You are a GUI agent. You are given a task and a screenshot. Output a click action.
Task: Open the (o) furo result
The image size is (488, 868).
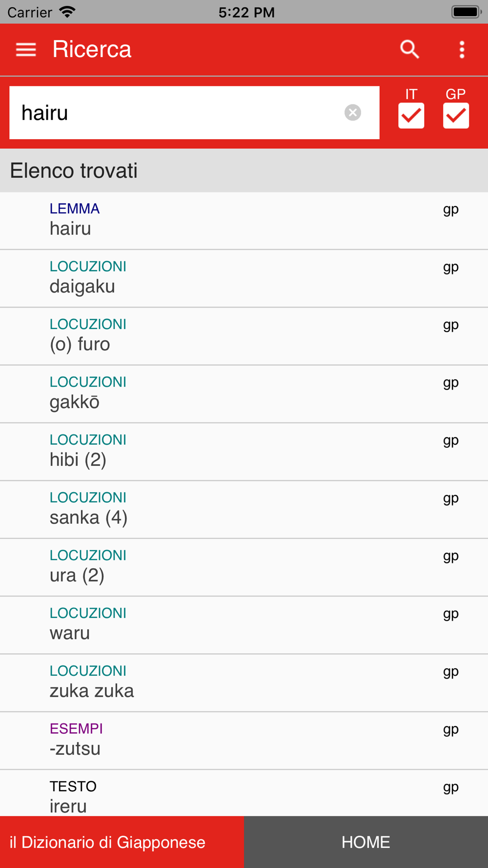point(244,336)
